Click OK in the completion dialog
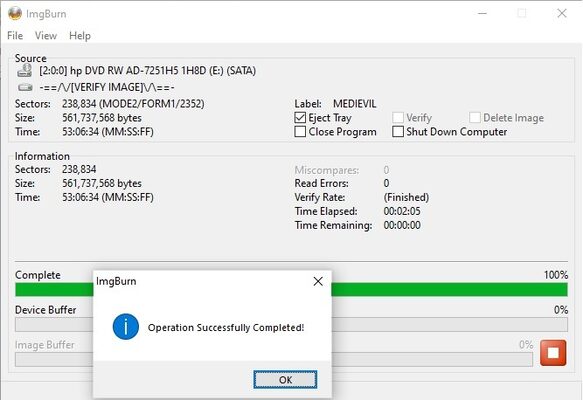The width and height of the screenshot is (583, 400). coord(285,380)
